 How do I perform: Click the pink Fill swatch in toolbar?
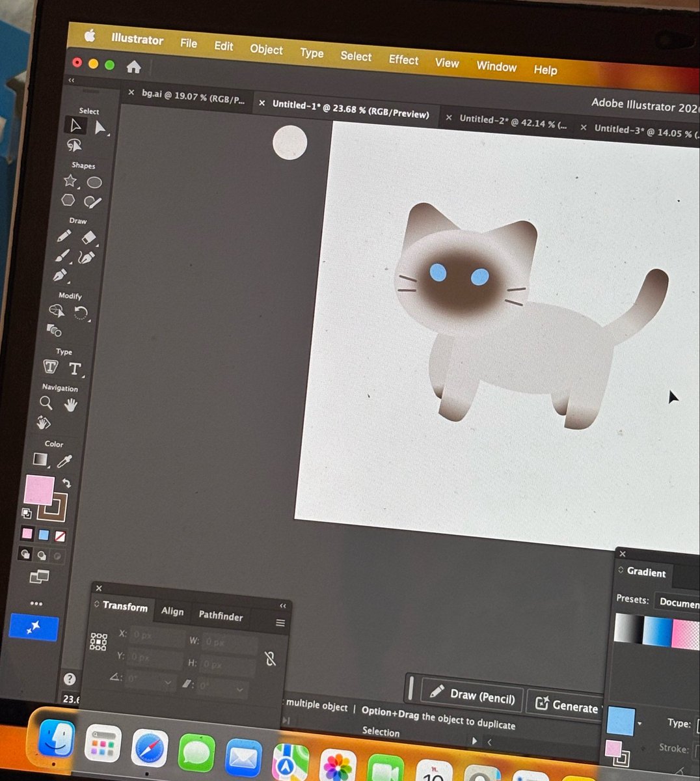pyautogui.click(x=38, y=490)
